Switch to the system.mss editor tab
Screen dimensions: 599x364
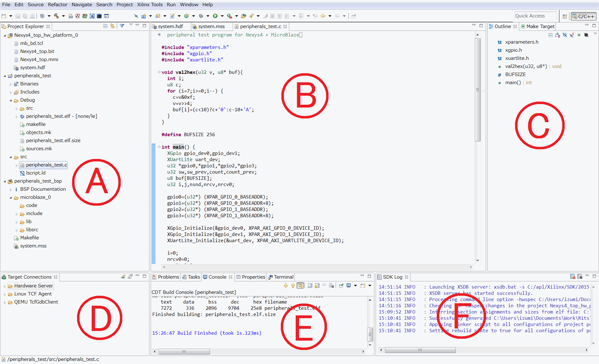[x=211, y=26]
